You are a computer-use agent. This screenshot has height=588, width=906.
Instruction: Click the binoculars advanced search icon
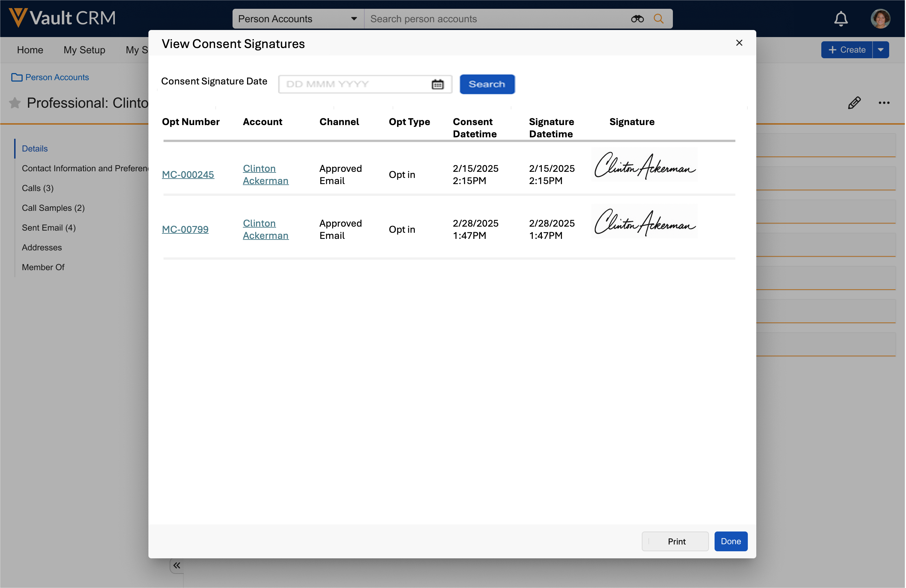tap(637, 19)
